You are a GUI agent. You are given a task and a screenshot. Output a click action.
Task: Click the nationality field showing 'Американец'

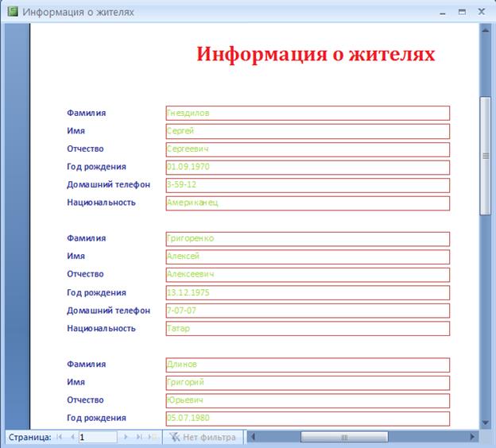(307, 203)
